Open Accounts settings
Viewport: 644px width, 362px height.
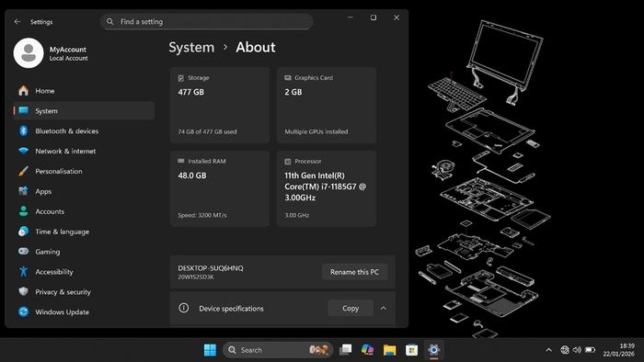(x=84, y=211)
